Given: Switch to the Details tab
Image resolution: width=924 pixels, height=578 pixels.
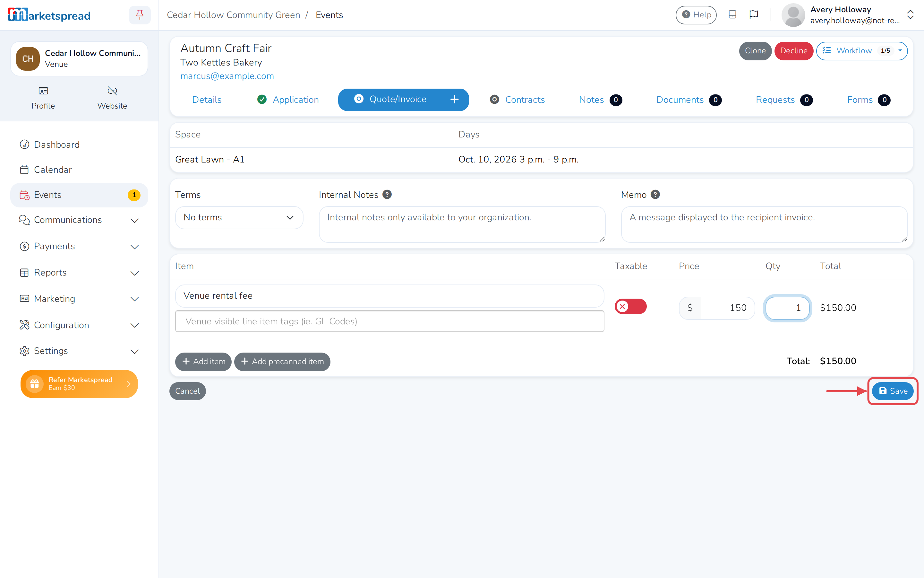Looking at the screenshot, I should pyautogui.click(x=207, y=100).
